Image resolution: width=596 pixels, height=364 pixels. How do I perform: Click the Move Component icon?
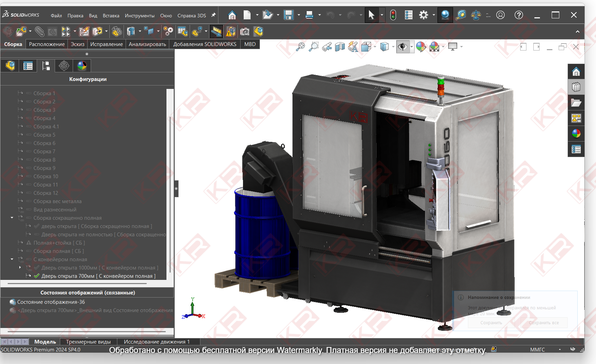pyautogui.click(x=97, y=31)
